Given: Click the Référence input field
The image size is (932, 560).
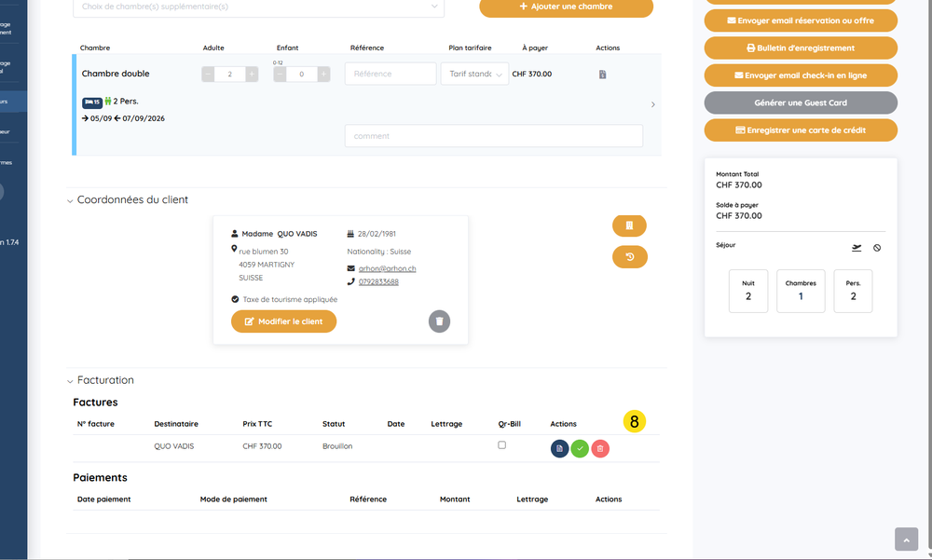Looking at the screenshot, I should [x=391, y=74].
